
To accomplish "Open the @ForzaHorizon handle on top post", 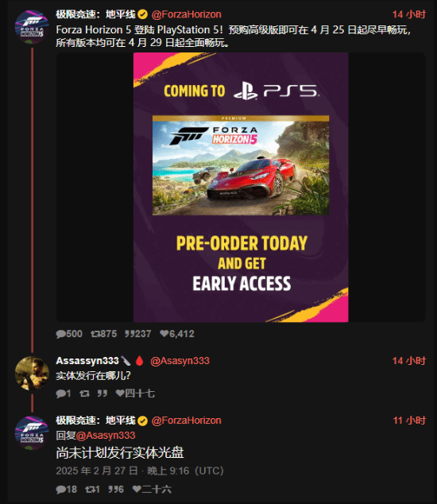I will coord(187,14).
